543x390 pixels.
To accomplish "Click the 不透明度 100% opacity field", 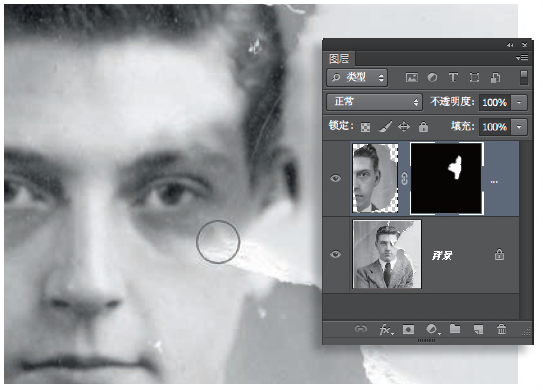I will tap(494, 103).
